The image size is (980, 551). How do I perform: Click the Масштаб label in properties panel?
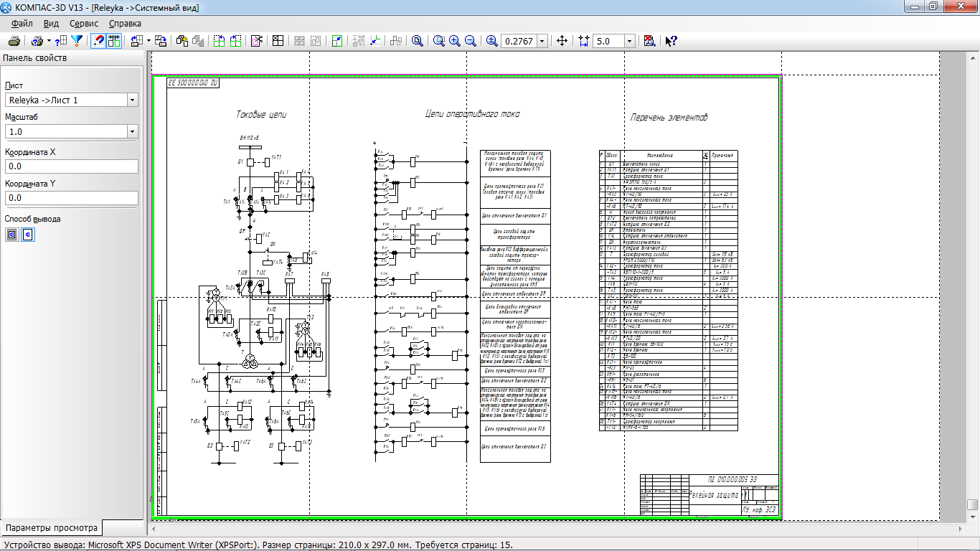coord(22,117)
